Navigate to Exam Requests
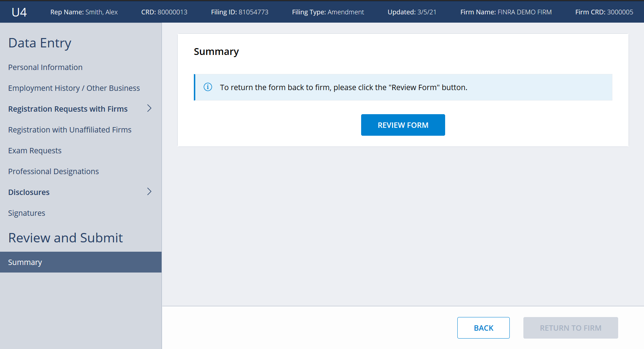The height and width of the screenshot is (349, 644). 35,151
